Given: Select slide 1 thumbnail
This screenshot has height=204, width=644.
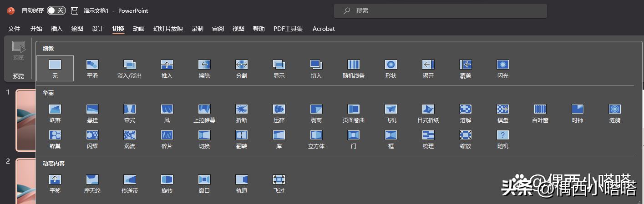Looking at the screenshot, I should [x=26, y=120].
